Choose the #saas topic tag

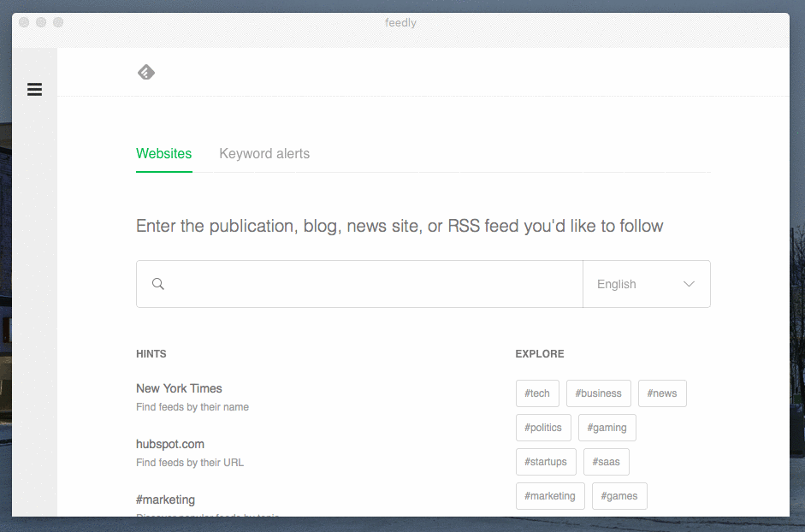[x=606, y=462]
